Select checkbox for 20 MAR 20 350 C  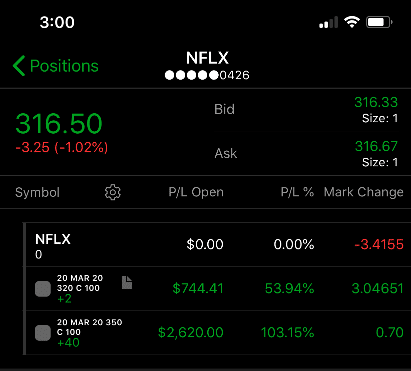pyautogui.click(x=43, y=333)
